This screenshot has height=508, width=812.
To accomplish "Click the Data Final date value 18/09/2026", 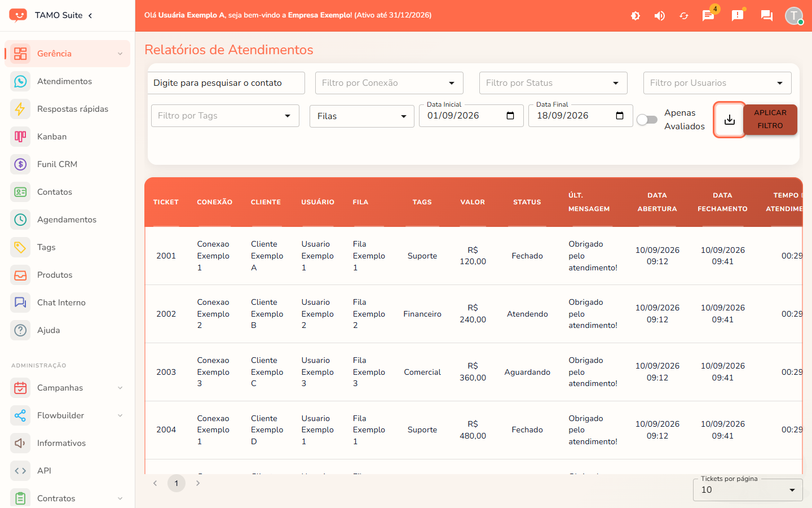I will pyautogui.click(x=563, y=116).
